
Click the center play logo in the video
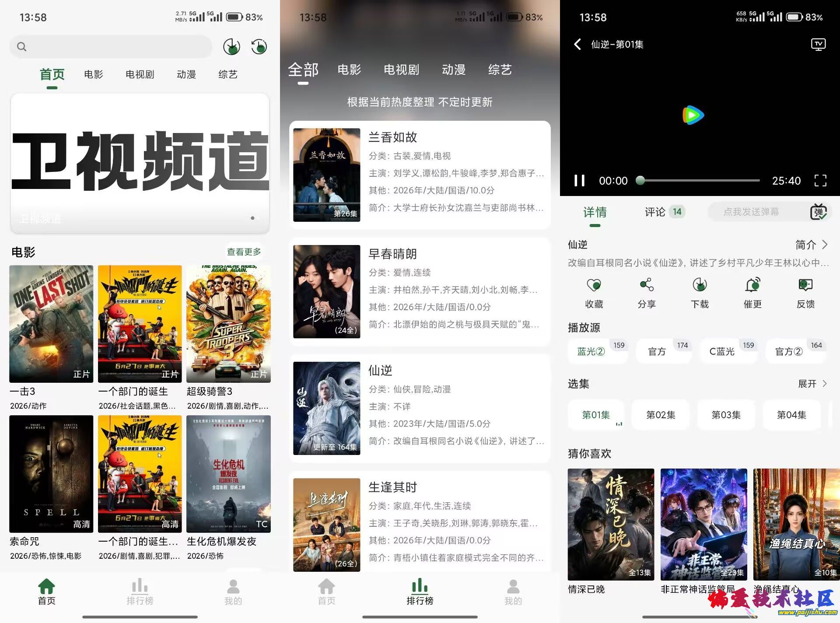pos(693,115)
